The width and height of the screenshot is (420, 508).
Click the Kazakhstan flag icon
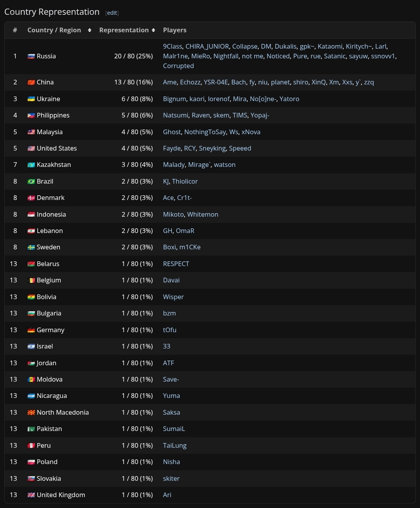[x=31, y=165]
